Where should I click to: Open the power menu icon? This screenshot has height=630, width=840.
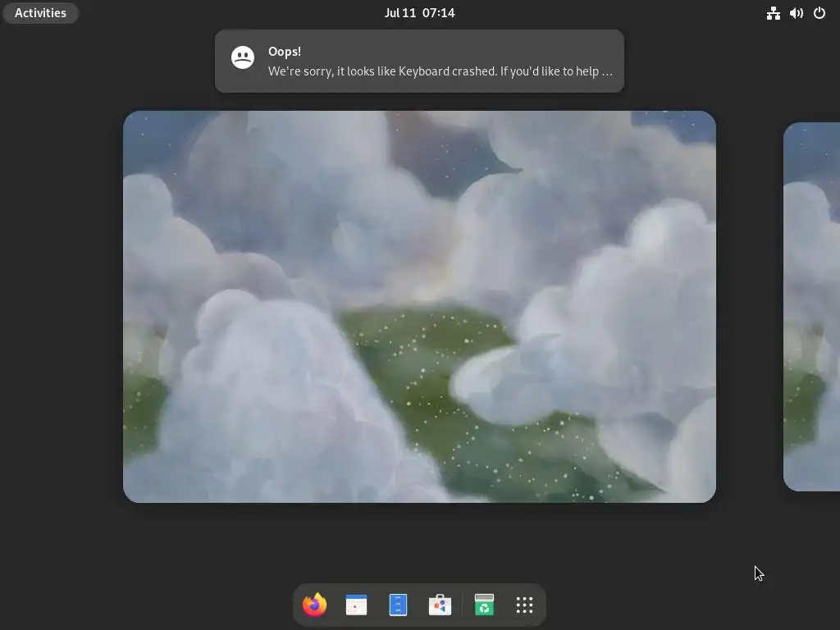(819, 13)
